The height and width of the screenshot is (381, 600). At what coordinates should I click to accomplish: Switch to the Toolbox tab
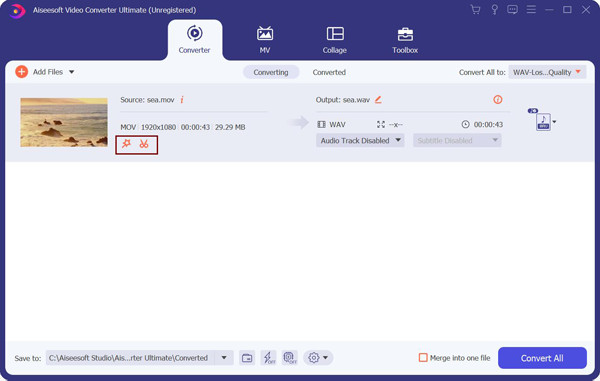pos(405,40)
